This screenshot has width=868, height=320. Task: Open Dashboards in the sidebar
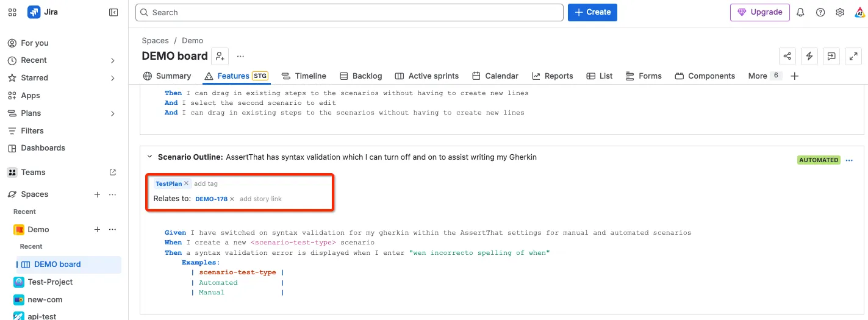click(43, 148)
